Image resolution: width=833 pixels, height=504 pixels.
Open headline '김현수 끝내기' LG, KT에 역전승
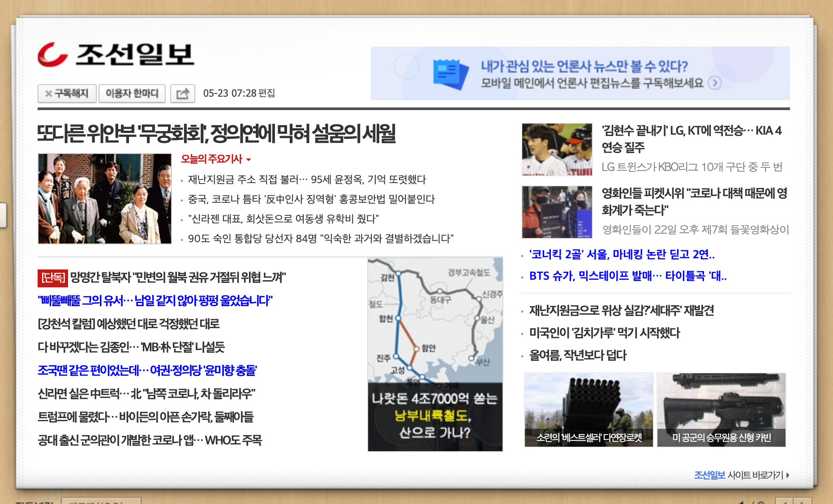pos(691,139)
